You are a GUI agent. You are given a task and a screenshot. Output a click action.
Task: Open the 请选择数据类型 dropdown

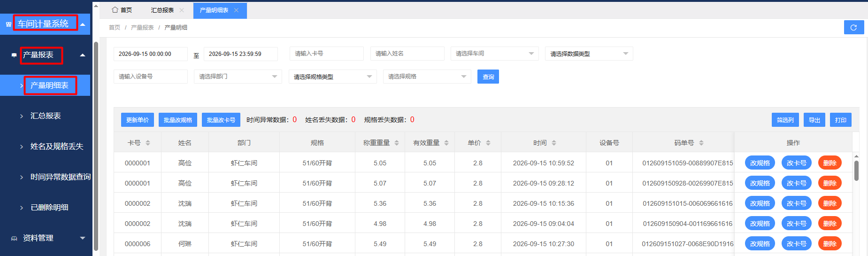coord(589,54)
